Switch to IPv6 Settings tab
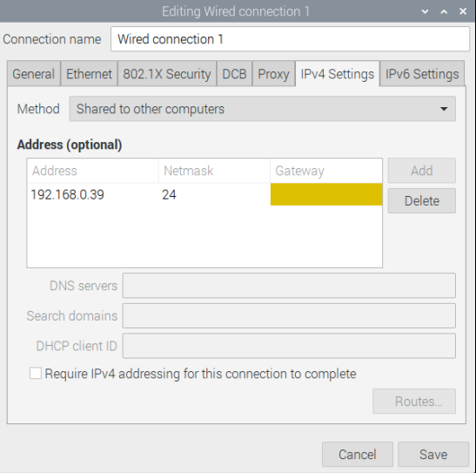 422,74
